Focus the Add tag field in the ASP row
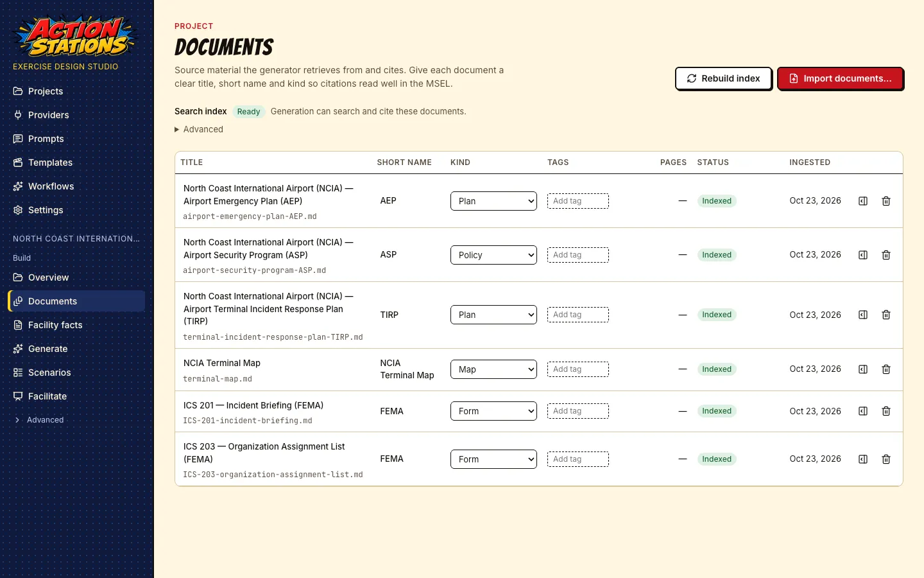 pyautogui.click(x=578, y=255)
